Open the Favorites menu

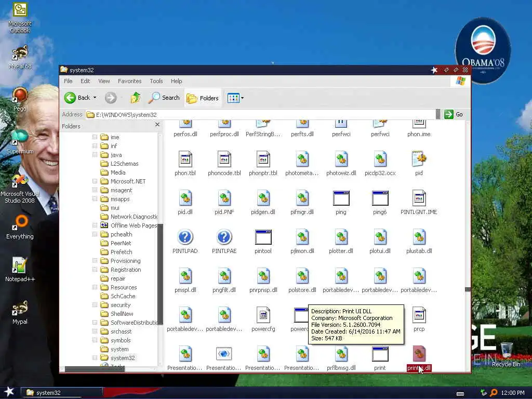click(x=129, y=81)
